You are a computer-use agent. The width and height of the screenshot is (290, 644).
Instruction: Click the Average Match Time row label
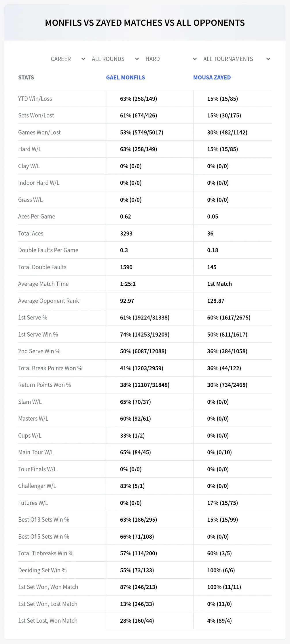tap(43, 284)
